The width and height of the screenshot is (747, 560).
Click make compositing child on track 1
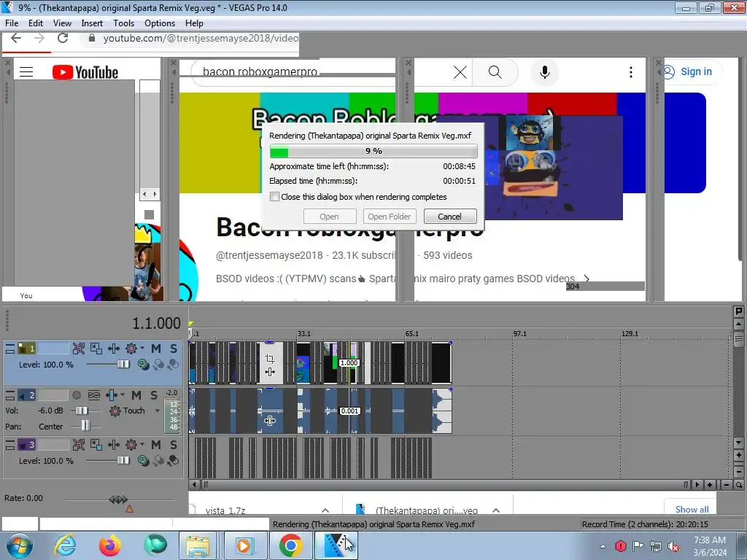173,365
